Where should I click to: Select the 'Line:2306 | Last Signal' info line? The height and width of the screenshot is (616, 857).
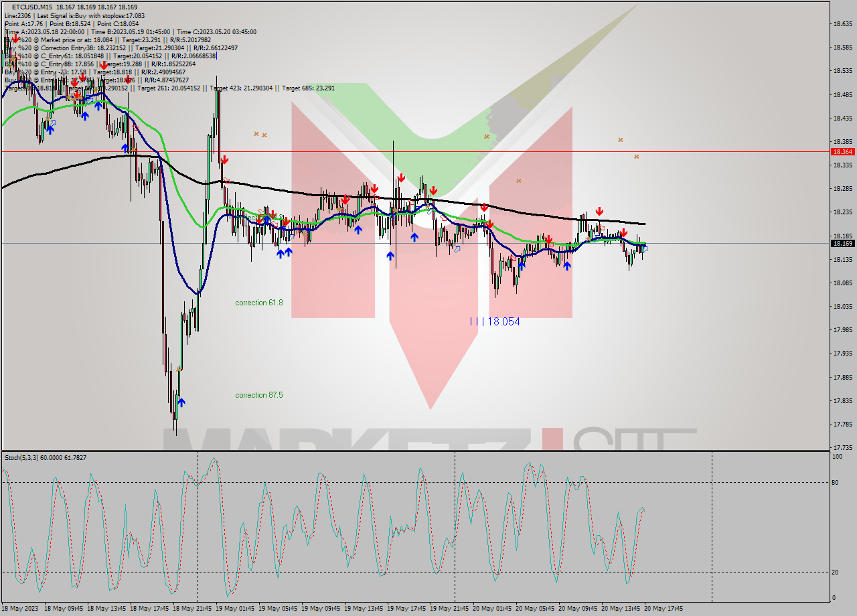74,15
